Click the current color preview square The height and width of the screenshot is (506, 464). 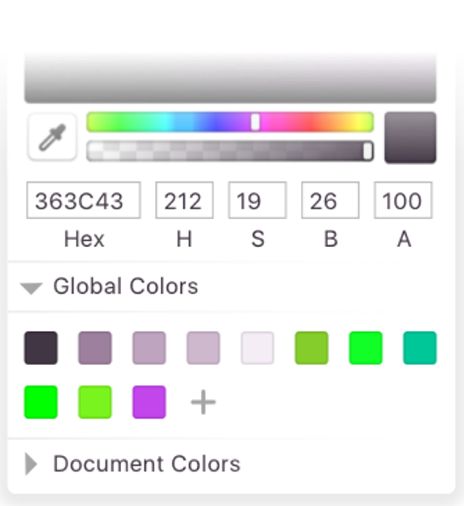tap(410, 138)
